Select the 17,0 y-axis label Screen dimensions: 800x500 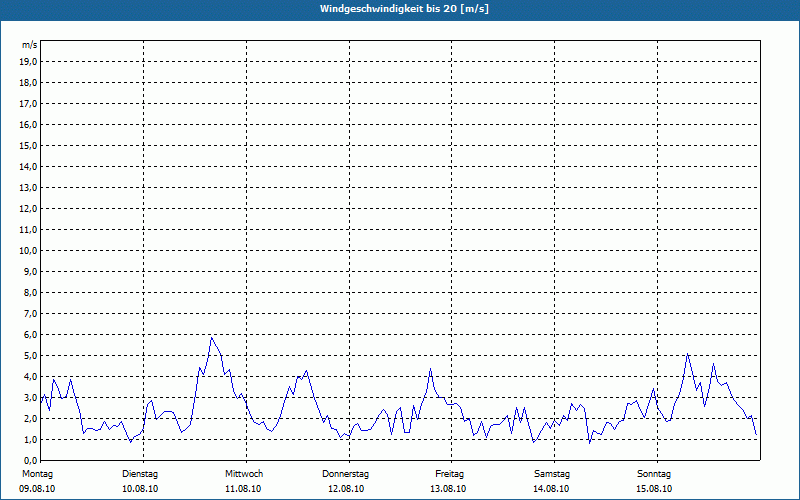pyautogui.click(x=28, y=104)
